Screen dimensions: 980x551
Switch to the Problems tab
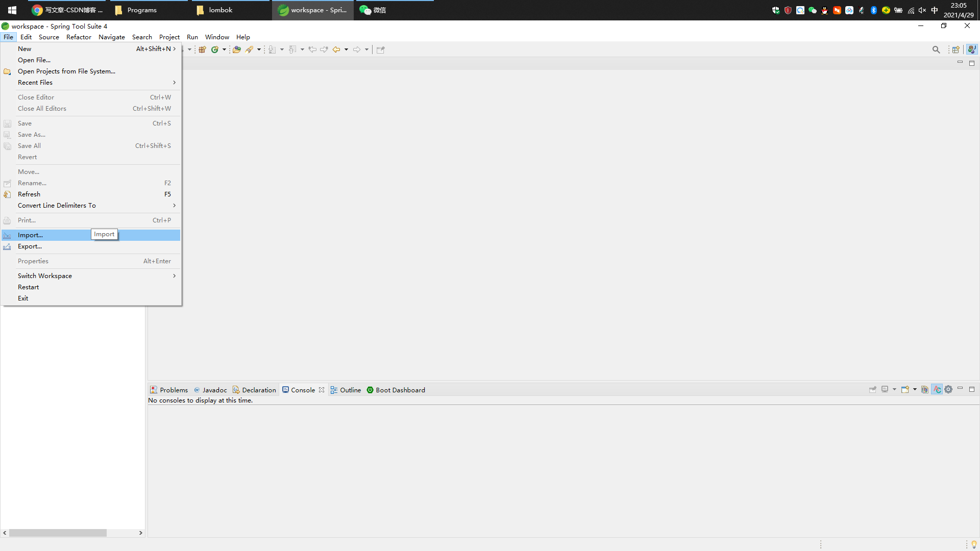tap(173, 389)
